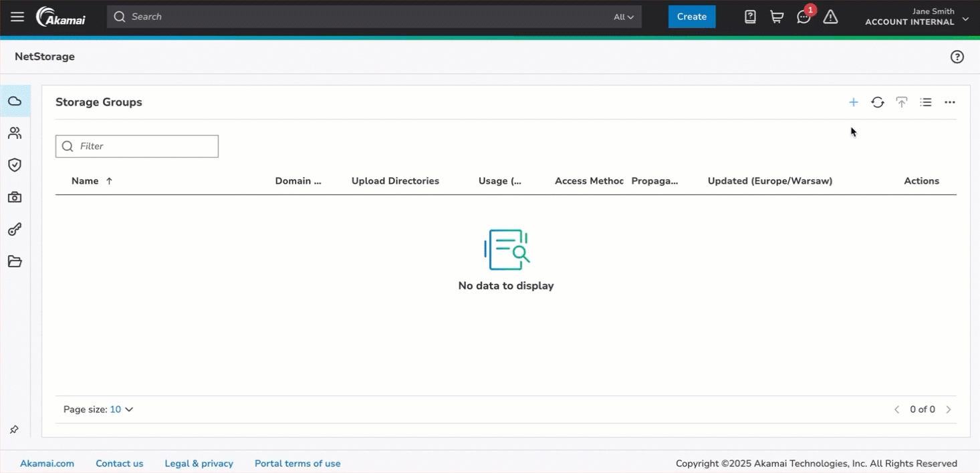Pin the sidebar with pin icon
Screen dimensions: 980x473
tap(14, 430)
